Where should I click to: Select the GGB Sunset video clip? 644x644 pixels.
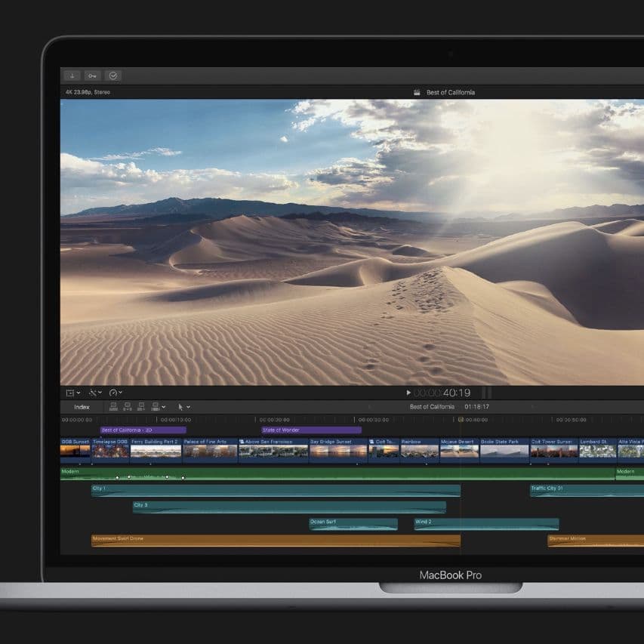(x=75, y=451)
